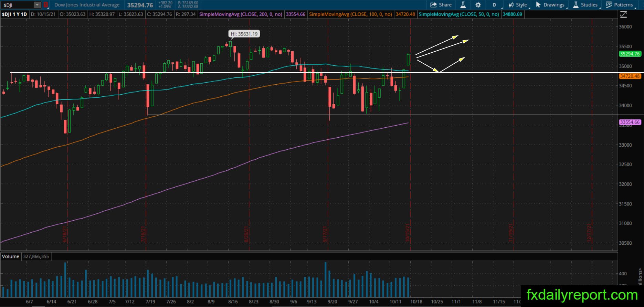Click the H: 35320.97 high value

[102, 14]
